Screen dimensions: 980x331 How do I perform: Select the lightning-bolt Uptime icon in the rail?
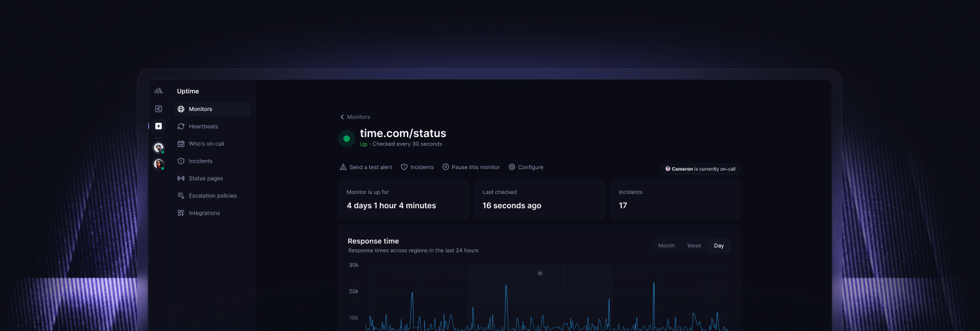click(x=158, y=126)
